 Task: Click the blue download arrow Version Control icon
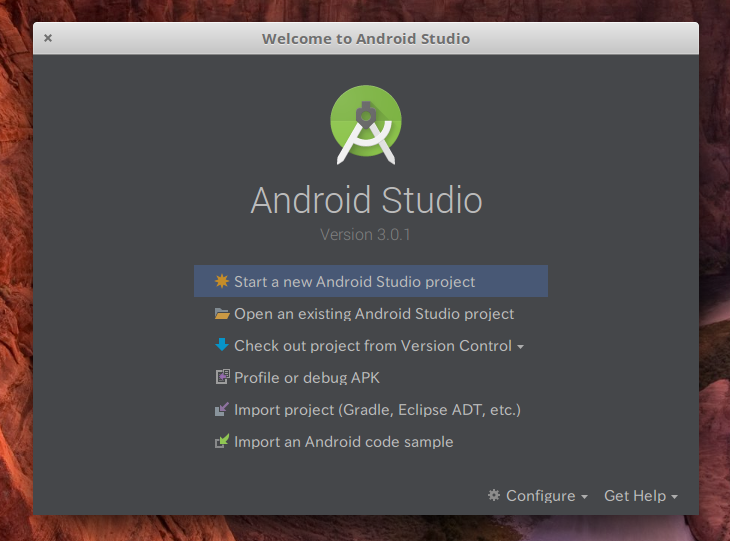pos(222,345)
